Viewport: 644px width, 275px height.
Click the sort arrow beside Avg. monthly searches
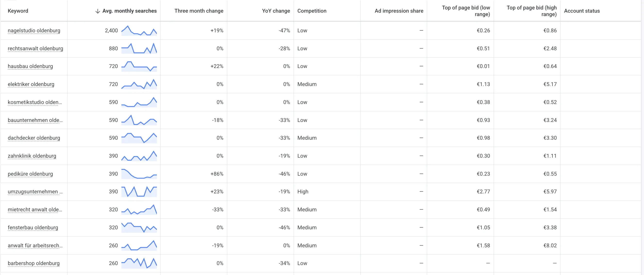[98, 11]
